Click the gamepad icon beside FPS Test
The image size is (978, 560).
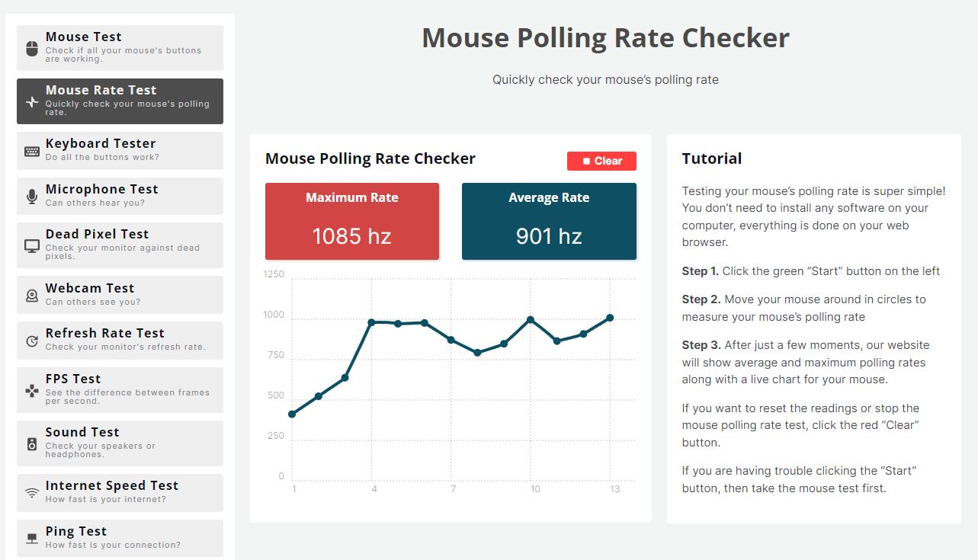32,391
